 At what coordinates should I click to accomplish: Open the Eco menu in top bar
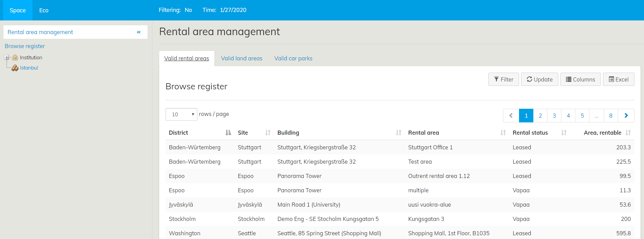tap(44, 10)
